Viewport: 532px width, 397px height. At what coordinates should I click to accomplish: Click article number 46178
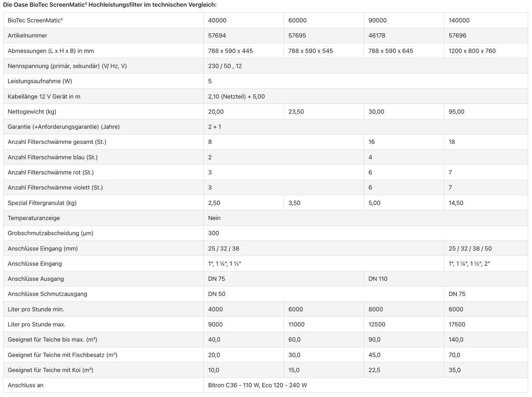pos(377,36)
